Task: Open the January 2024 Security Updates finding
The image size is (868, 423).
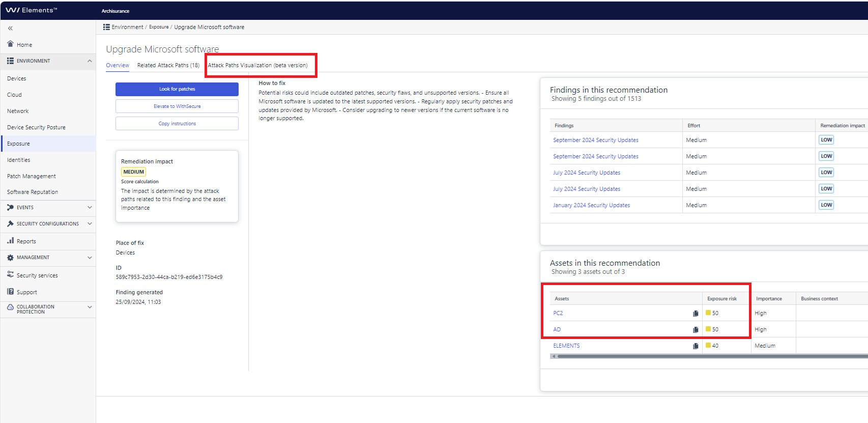Action: [591, 205]
